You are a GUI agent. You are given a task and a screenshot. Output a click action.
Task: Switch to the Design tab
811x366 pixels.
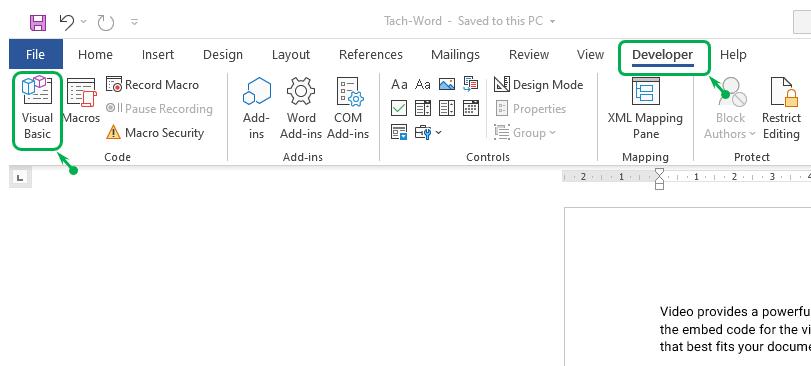223,54
